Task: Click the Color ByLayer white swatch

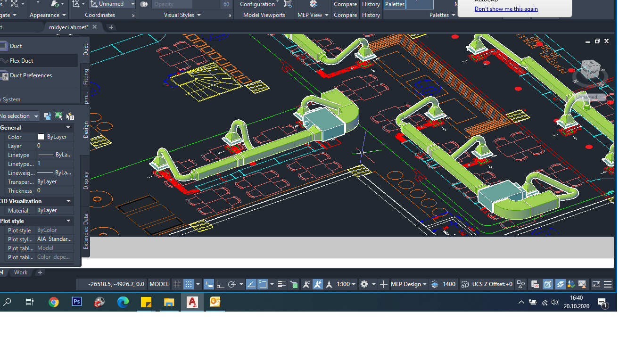Action: pyautogui.click(x=41, y=137)
